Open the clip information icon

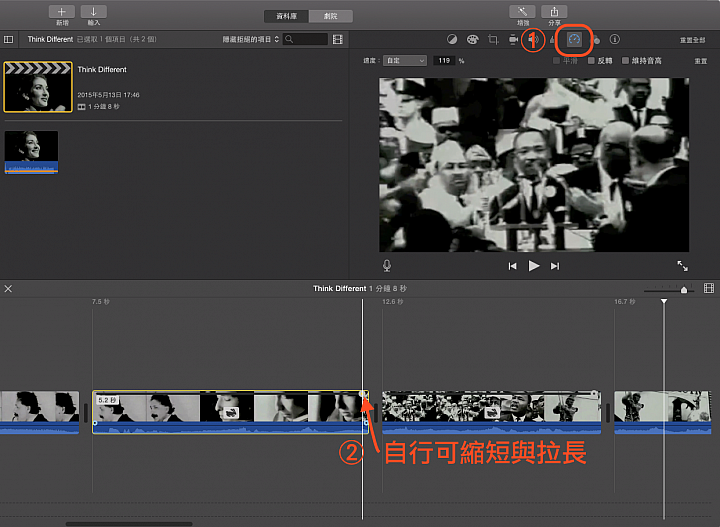click(x=614, y=39)
